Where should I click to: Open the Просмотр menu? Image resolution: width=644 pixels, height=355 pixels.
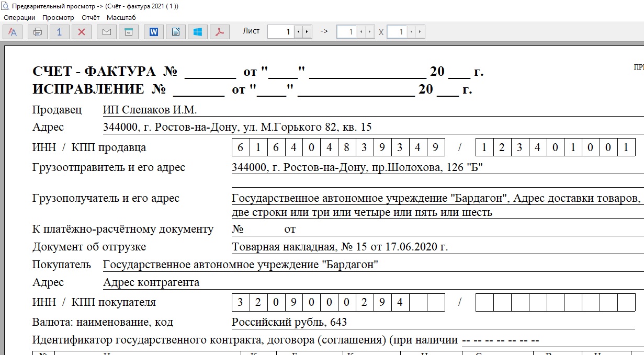point(58,17)
